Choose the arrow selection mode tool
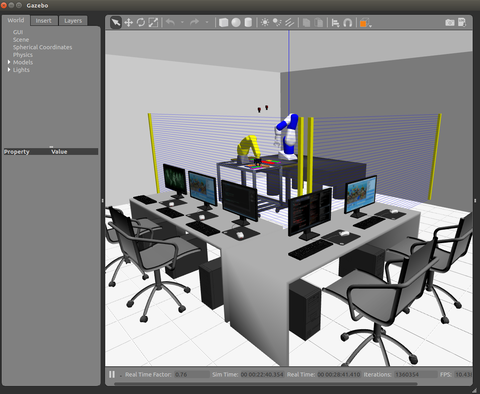This screenshot has height=394, width=480. tap(116, 22)
